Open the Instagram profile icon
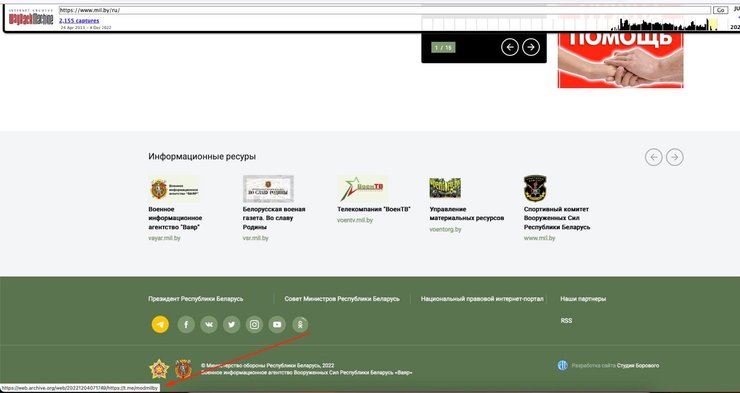The height and width of the screenshot is (393, 740). (254, 325)
